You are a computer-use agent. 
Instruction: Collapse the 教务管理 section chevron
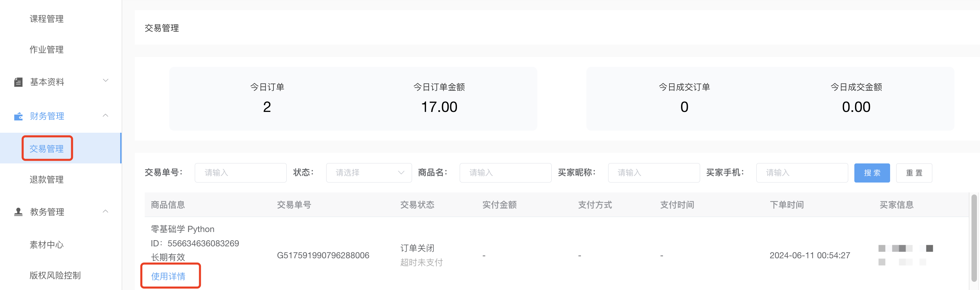(106, 212)
